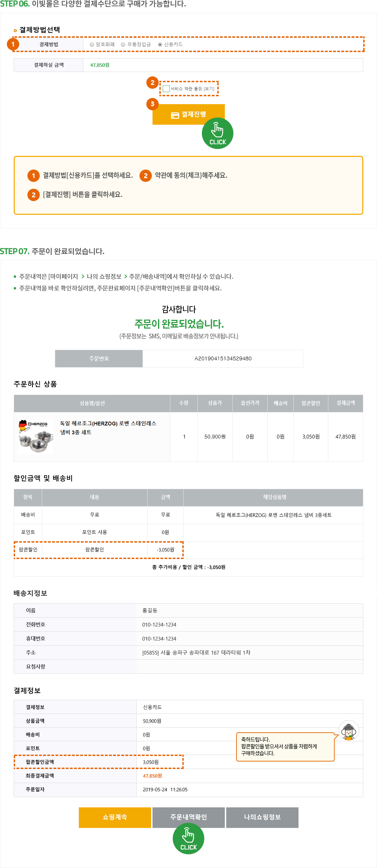The image size is (377, 868).
Task: Click the order number A20190415134529480 field
Action: [223, 359]
